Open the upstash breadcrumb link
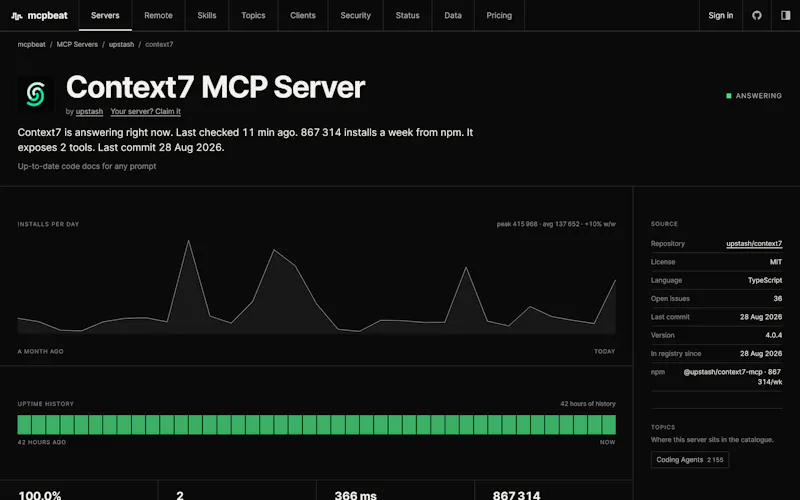This screenshot has width=800, height=500. click(121, 44)
